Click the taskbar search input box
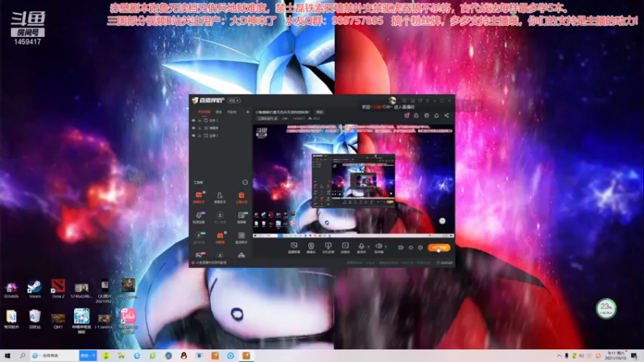This screenshot has height=362, width=644. click(x=54, y=356)
